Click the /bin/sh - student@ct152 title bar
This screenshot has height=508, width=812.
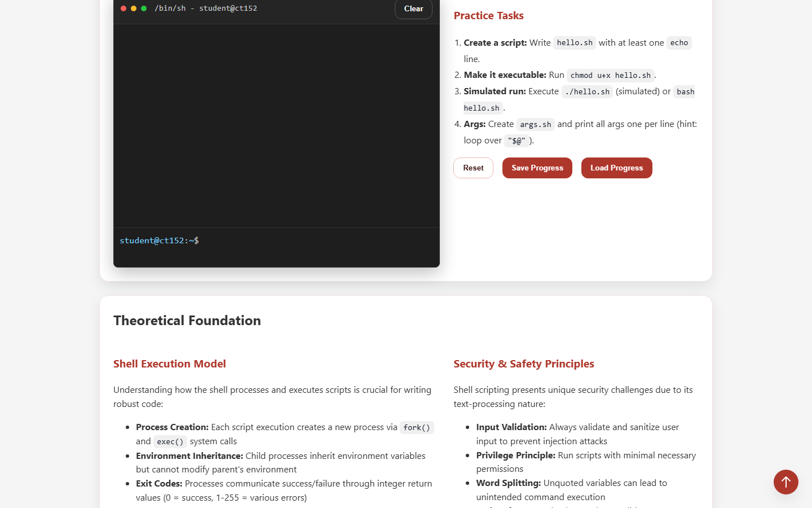(x=206, y=8)
